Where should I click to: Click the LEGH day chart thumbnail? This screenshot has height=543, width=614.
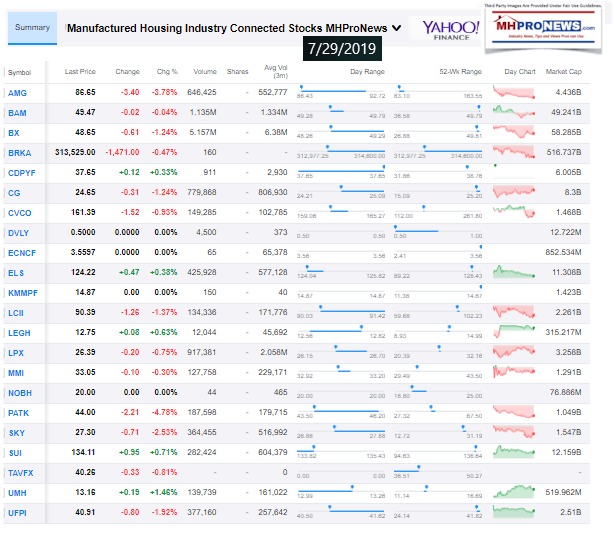[x=514, y=332]
